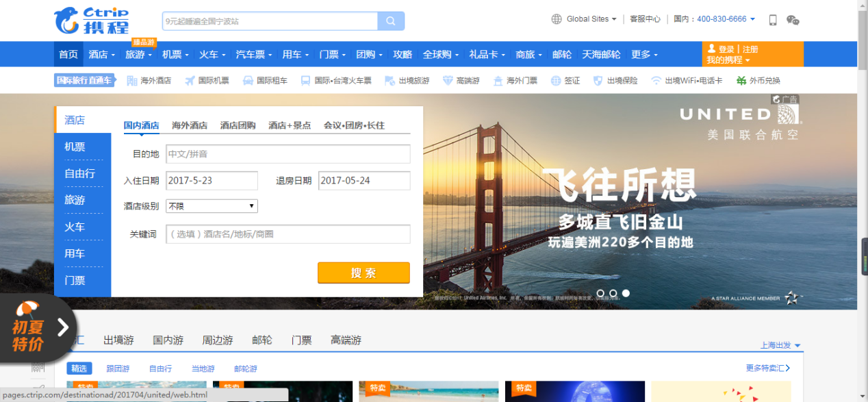Open 更多特卖汇 link
Screen dimensions: 868x402
click(x=767, y=368)
